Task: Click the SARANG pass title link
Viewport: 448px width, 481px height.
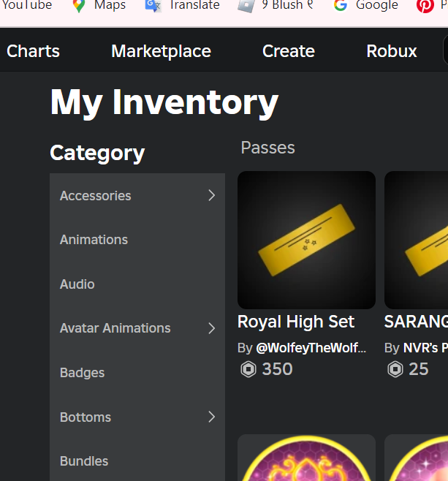Action: (x=416, y=322)
